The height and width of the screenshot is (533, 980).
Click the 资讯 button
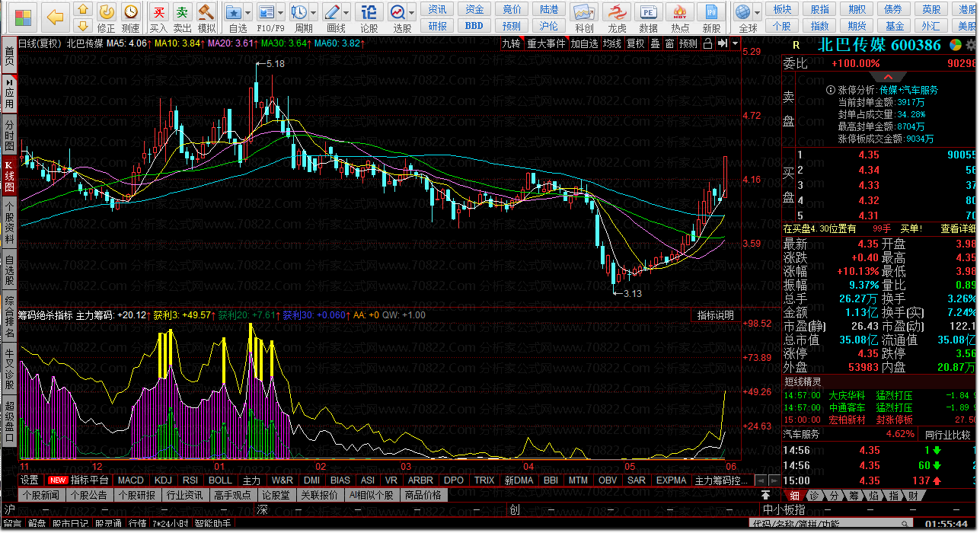[x=438, y=9]
